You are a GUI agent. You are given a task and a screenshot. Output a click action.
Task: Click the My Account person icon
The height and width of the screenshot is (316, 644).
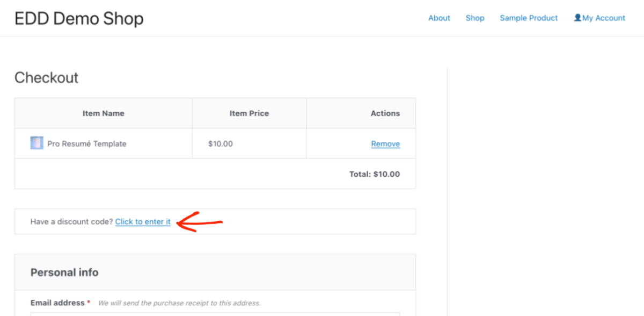tap(577, 18)
